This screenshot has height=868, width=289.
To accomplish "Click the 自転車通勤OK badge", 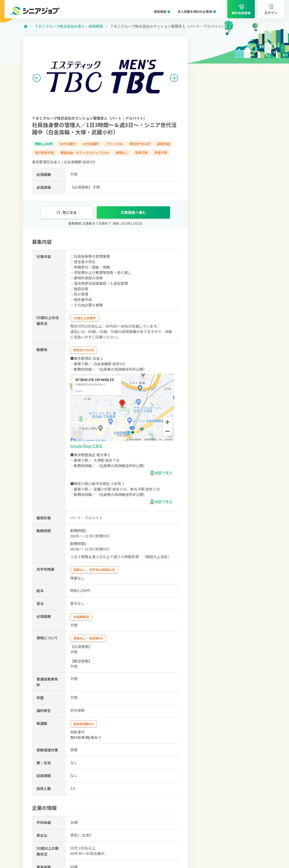I will [84, 724].
